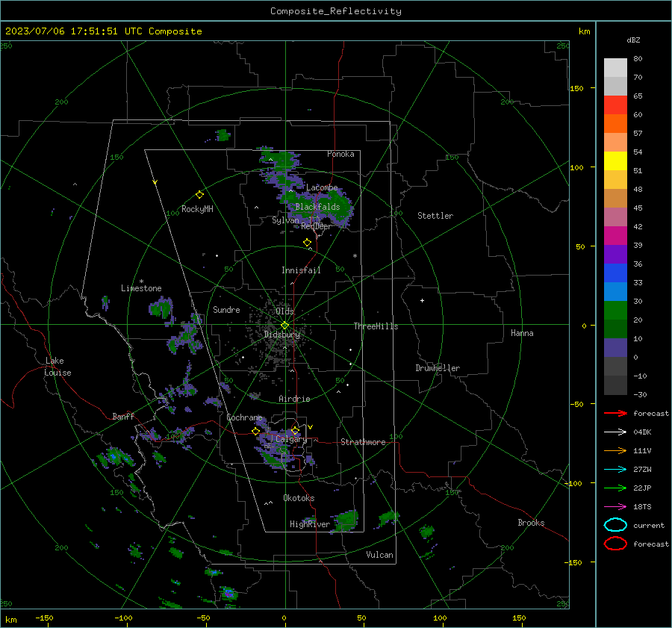
Task: Click the Banff city label
Action: [123, 416]
